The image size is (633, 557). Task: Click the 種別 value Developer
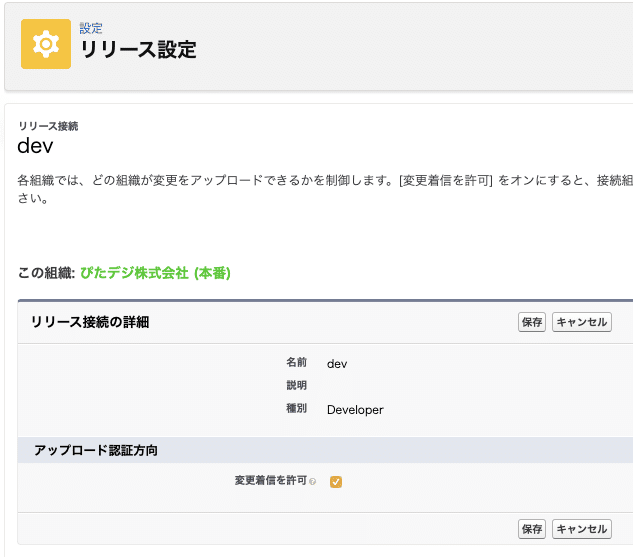coord(355,410)
